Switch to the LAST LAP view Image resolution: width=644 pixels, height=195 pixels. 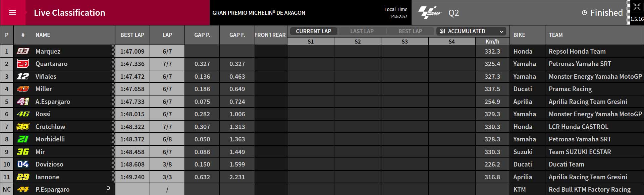[x=362, y=31]
